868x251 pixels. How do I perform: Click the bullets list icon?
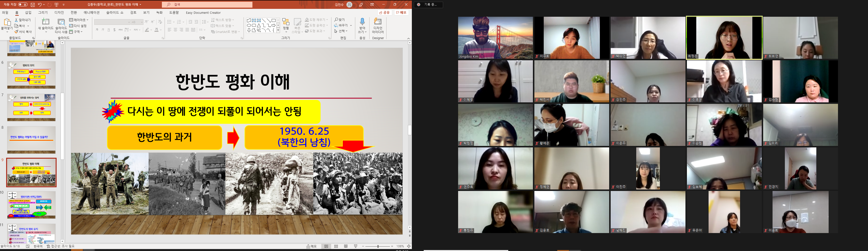[169, 22]
